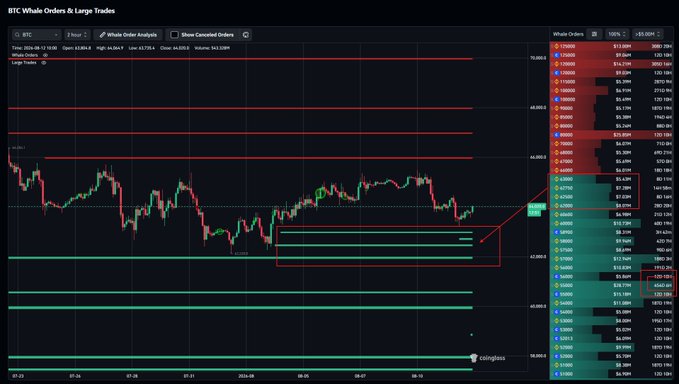Screen dimensions: 679x384
Task: Click Coinbase icon on the $25.85M row
Action: click(556, 135)
